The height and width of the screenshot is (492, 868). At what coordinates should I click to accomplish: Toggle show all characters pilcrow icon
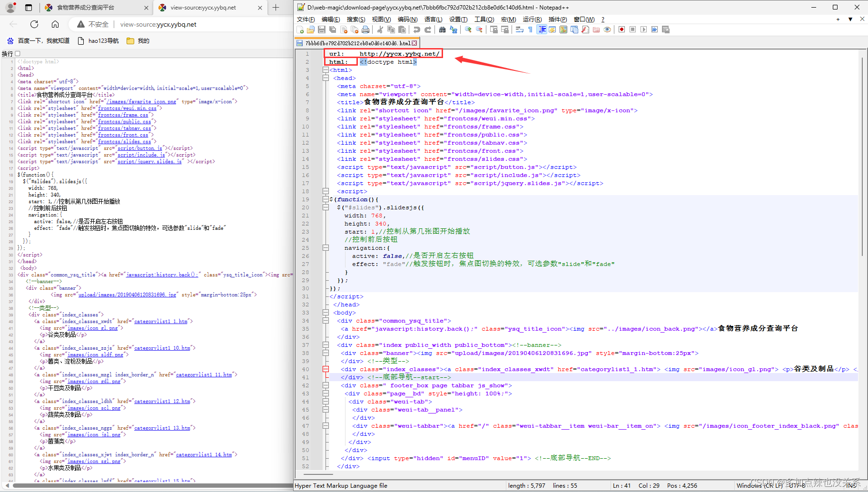(530, 30)
